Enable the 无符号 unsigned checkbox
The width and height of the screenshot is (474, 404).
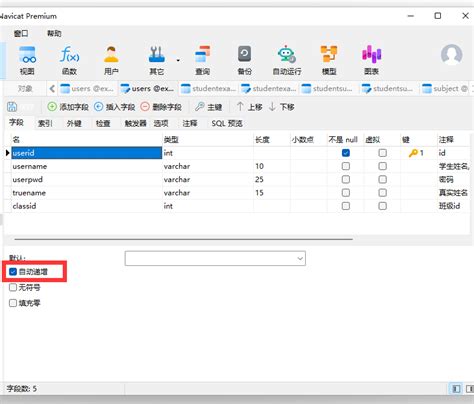click(x=13, y=287)
